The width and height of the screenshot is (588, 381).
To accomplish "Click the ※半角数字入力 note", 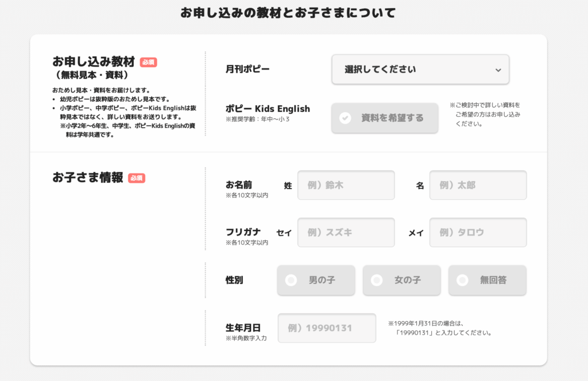I will click(246, 338).
